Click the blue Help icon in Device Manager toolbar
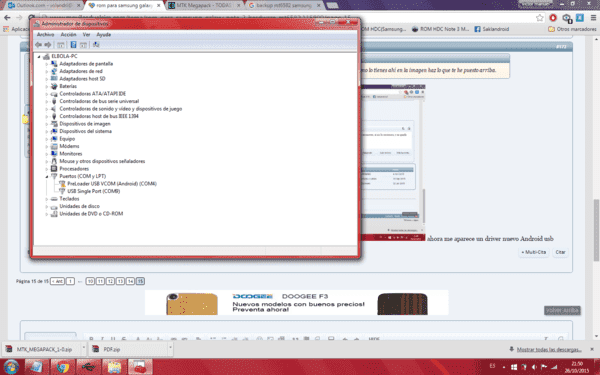The width and height of the screenshot is (600, 375). [x=73, y=45]
